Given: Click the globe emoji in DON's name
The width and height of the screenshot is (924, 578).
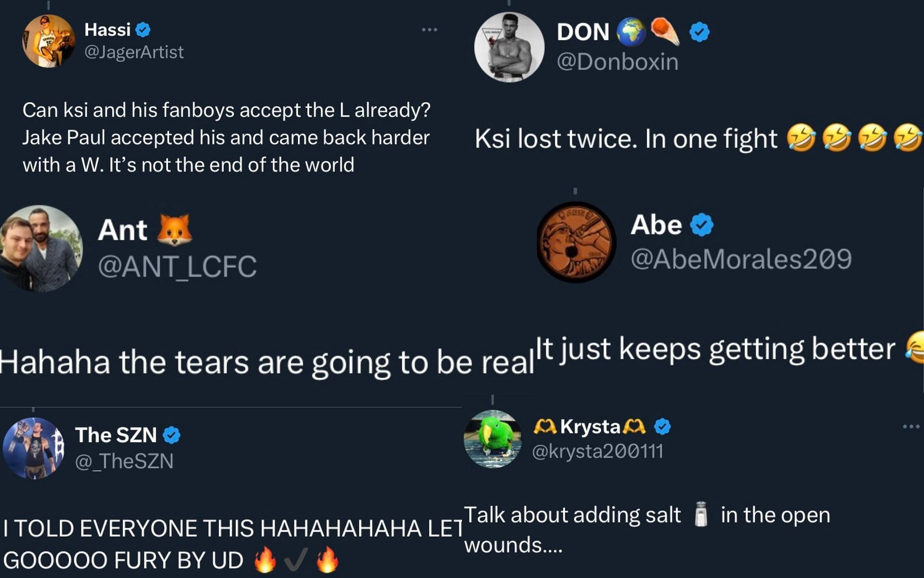Looking at the screenshot, I should click(x=631, y=32).
